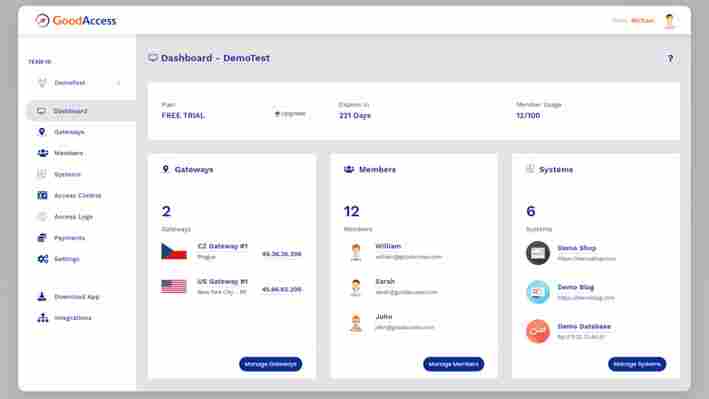The image size is (709, 399).
Task: Open the Demo Blog system link
Action: tap(575, 287)
